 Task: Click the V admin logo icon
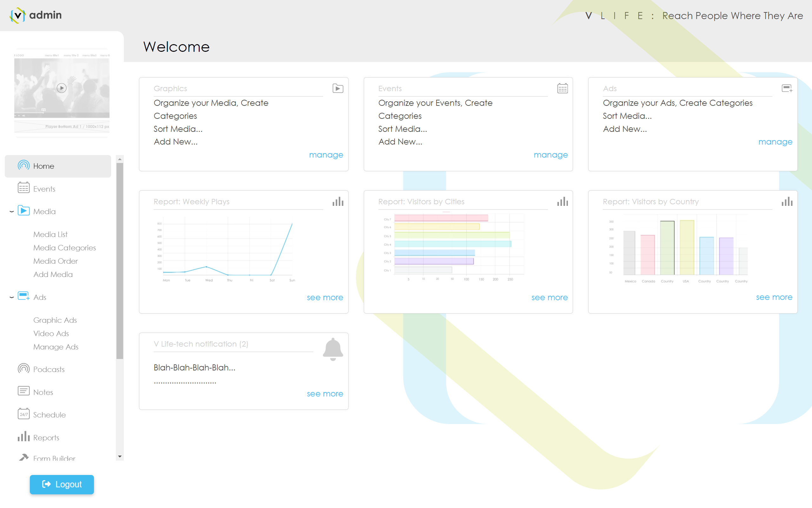click(x=17, y=15)
